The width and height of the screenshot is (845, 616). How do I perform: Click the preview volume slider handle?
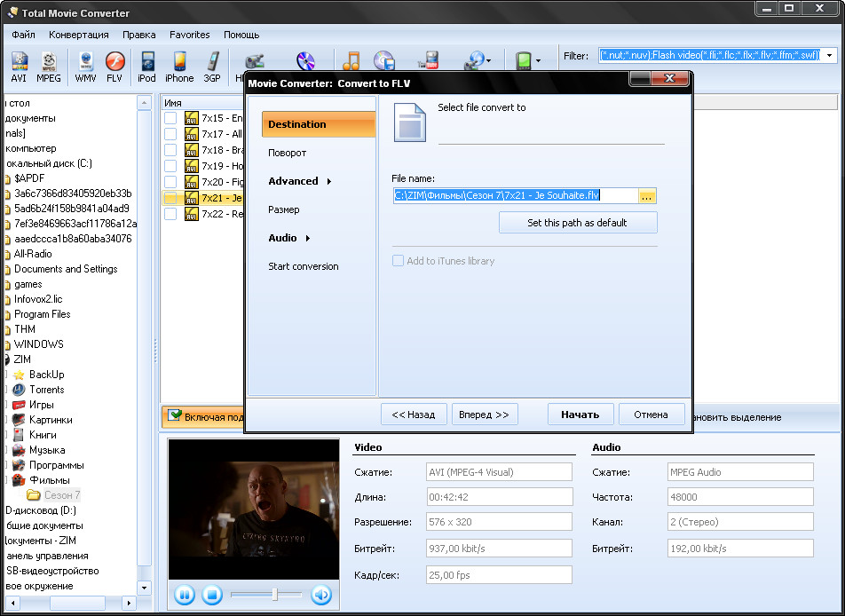click(x=275, y=595)
